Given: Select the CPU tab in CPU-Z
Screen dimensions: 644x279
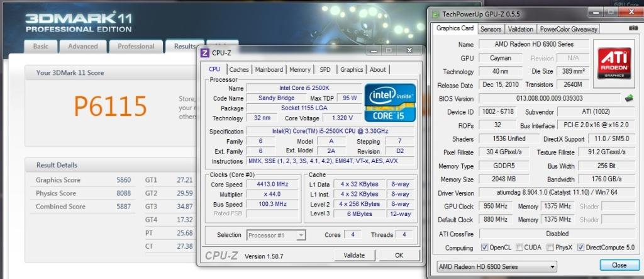Looking at the screenshot, I should pyautogui.click(x=214, y=69).
